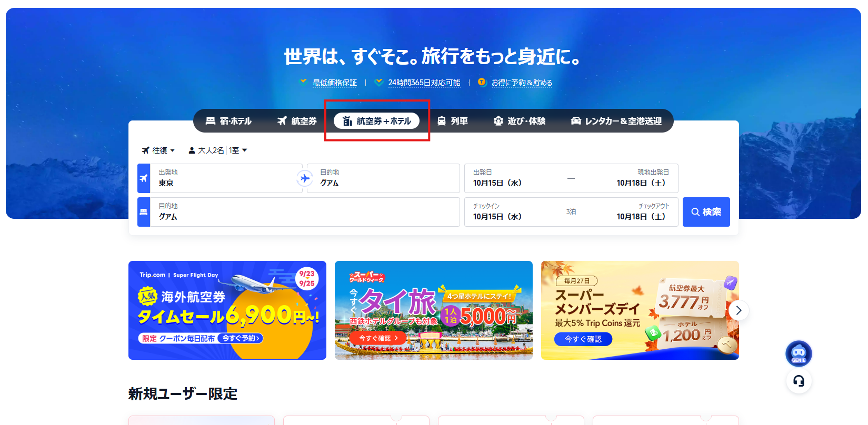Open the タイ旅 Thailand promotion banner
Screen dimensions: 868x425
(x=433, y=310)
